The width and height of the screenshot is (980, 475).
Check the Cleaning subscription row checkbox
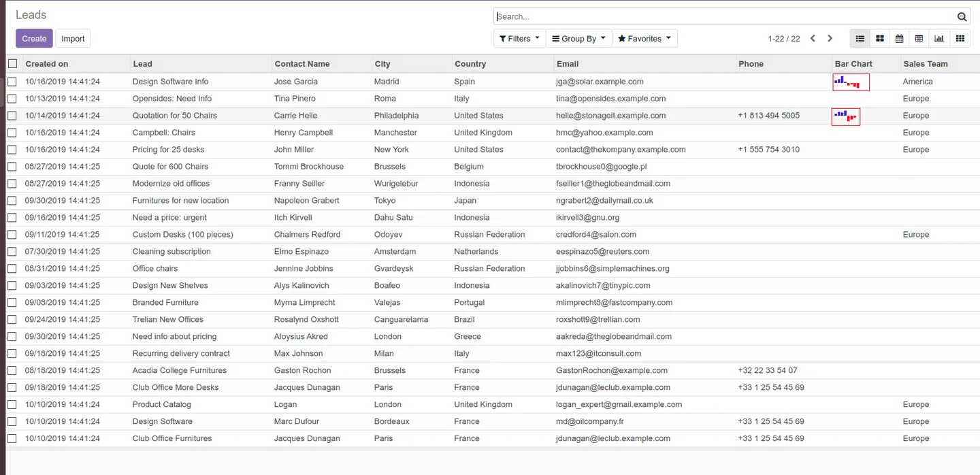tap(12, 252)
